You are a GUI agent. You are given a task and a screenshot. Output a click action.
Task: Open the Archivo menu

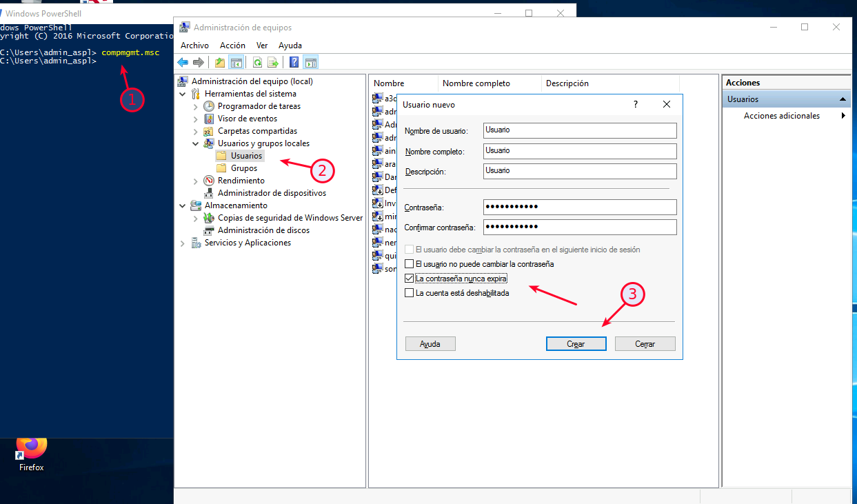(x=194, y=46)
